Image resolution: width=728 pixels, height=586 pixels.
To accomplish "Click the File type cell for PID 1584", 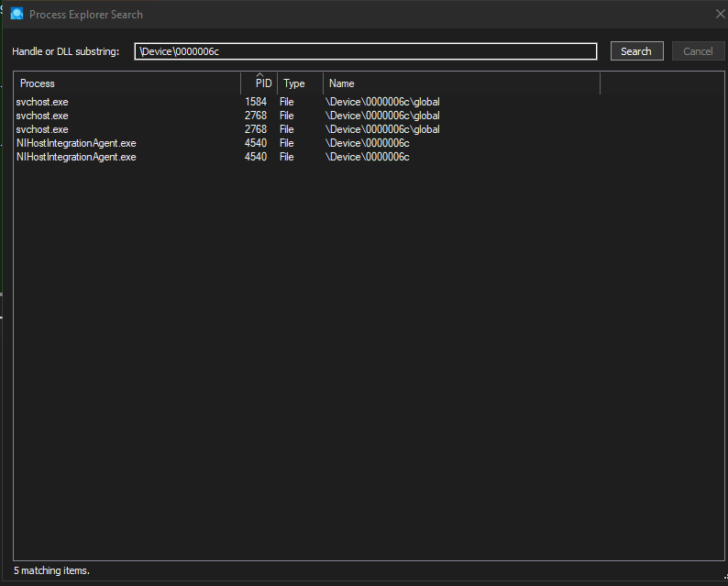I will (x=286, y=102).
